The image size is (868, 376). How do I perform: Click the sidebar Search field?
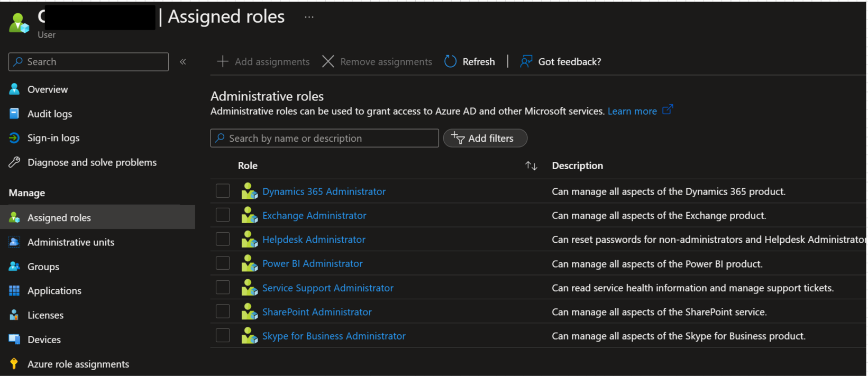[88, 62]
